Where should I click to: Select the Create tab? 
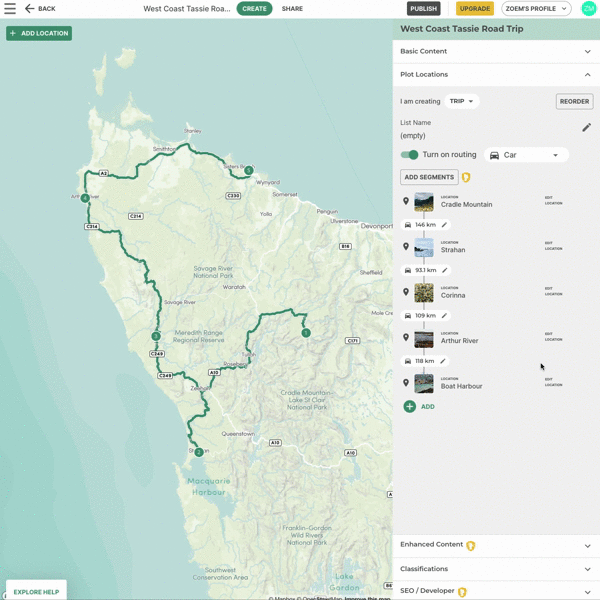254,9
